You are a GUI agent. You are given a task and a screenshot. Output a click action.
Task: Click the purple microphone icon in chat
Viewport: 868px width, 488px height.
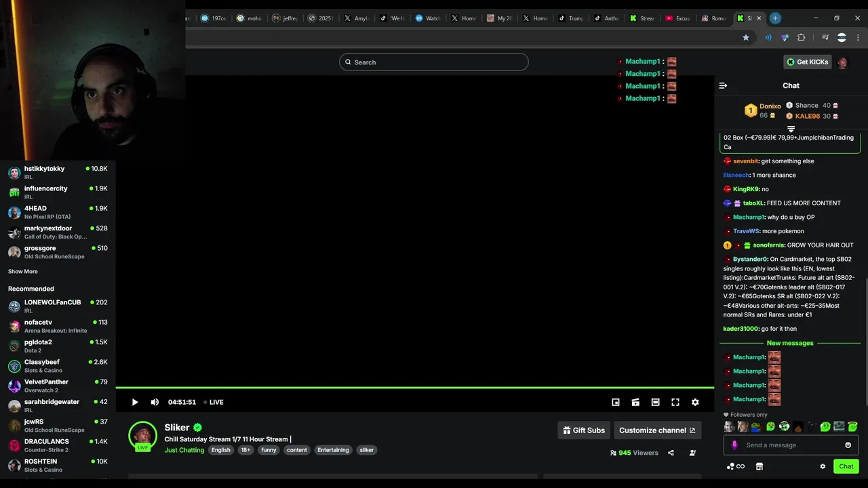(734, 445)
